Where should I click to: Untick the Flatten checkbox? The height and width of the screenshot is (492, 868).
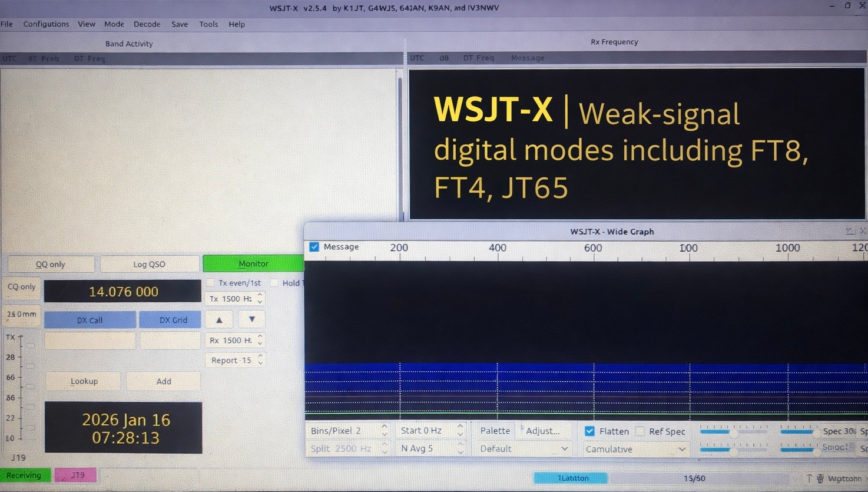point(589,431)
